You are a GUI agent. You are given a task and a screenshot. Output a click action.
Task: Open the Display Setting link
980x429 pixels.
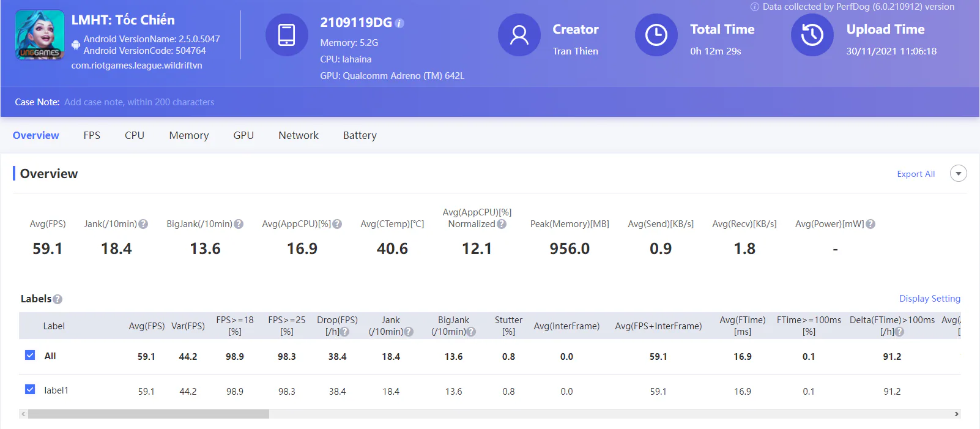coord(930,299)
